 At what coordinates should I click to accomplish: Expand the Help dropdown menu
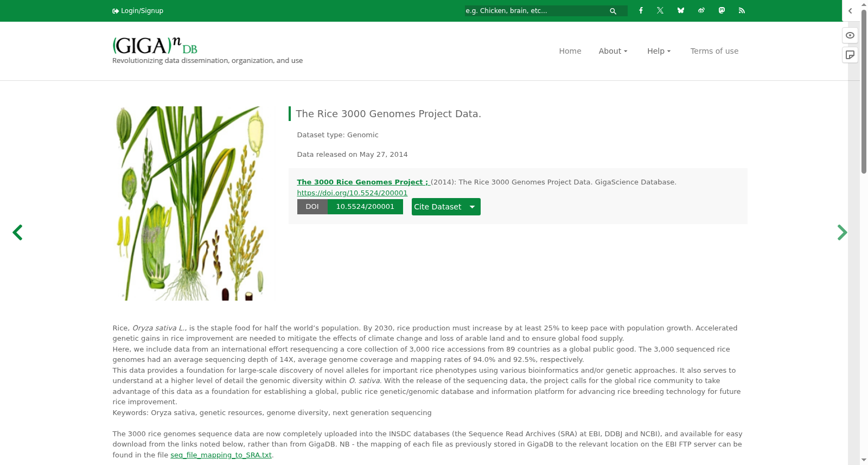click(659, 51)
